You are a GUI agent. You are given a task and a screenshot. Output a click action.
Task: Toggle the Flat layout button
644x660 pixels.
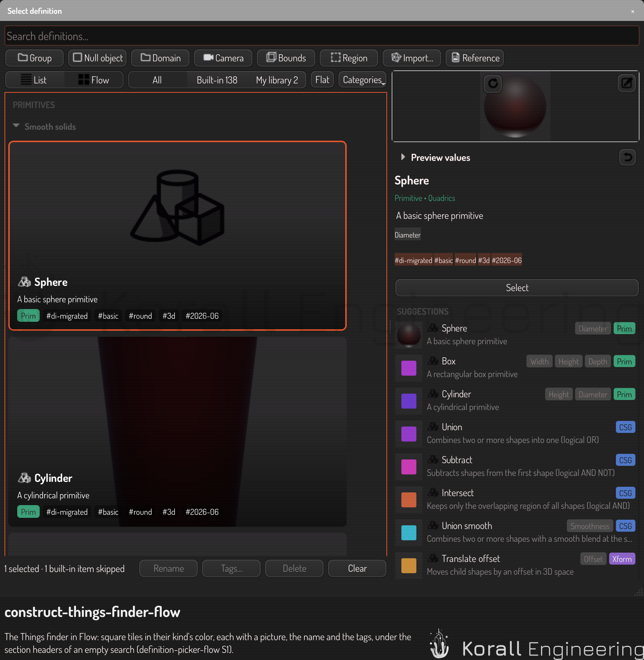[322, 80]
